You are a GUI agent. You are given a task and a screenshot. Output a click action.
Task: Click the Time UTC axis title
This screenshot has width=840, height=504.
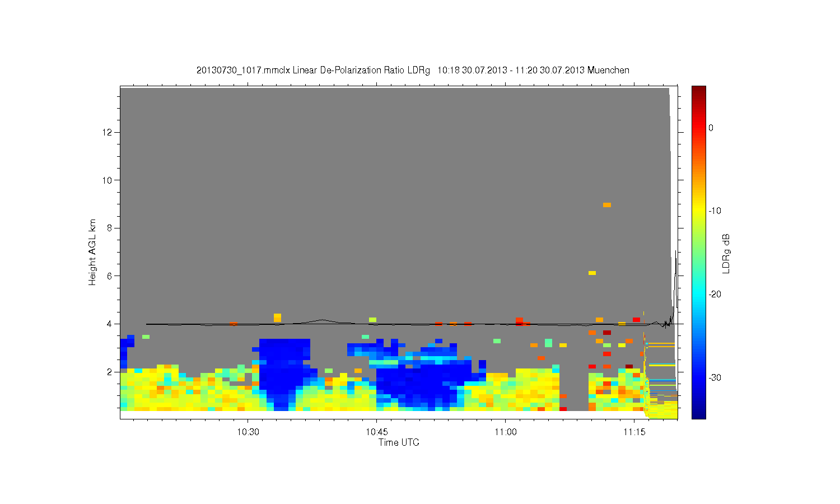(x=399, y=442)
